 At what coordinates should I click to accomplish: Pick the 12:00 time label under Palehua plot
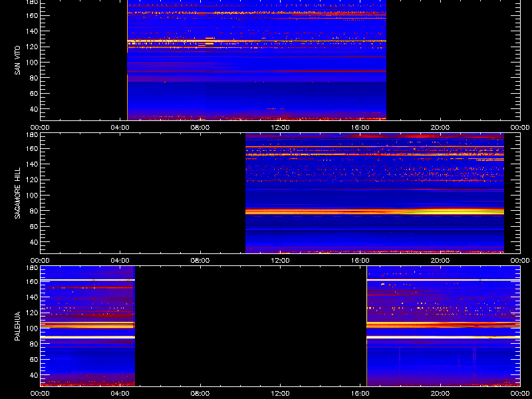tap(280, 394)
